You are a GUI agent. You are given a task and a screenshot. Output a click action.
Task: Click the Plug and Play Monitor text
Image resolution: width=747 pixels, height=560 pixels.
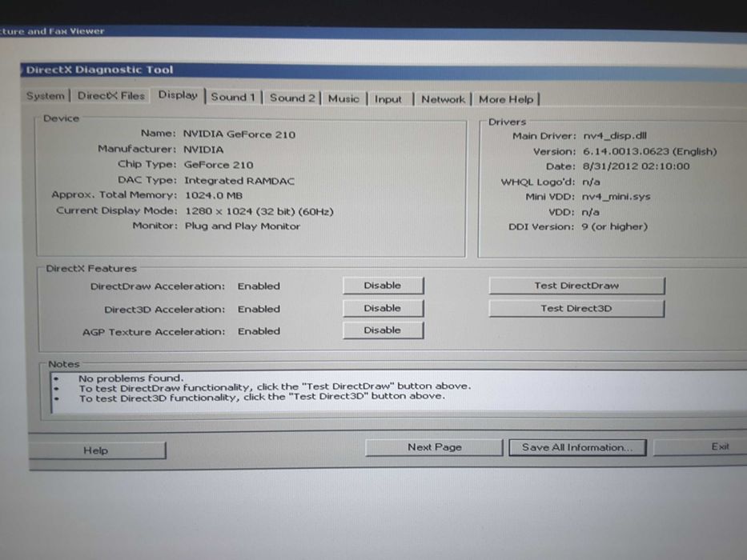pos(243,226)
